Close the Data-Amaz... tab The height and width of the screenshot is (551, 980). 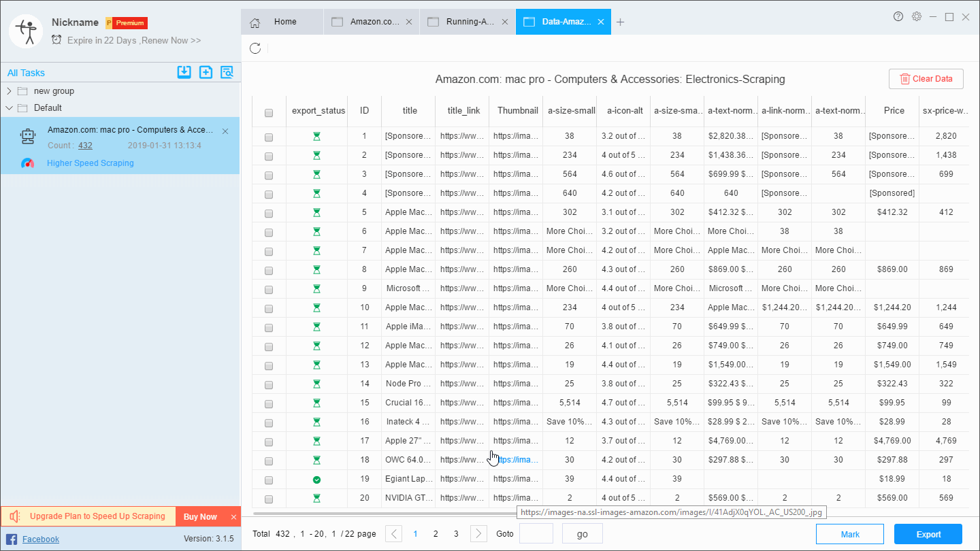(x=601, y=22)
